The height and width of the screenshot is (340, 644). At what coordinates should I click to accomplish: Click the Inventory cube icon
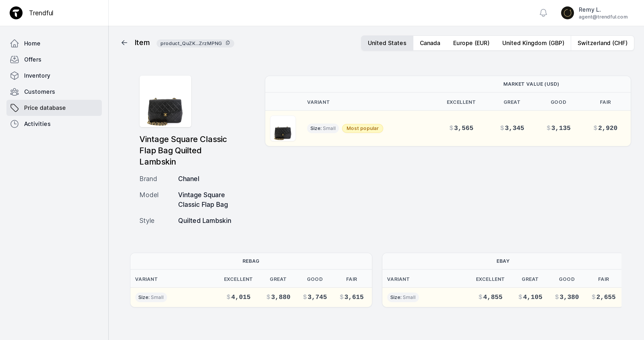pyautogui.click(x=14, y=75)
